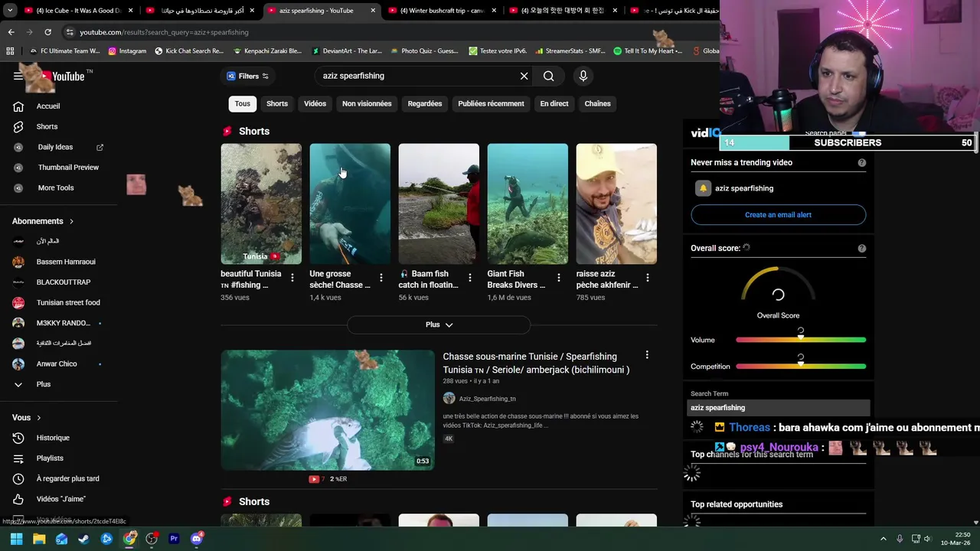Viewport: 980px width, 551px height.
Task: Open options for 'Une grosse sèche' short
Action: [x=381, y=278]
